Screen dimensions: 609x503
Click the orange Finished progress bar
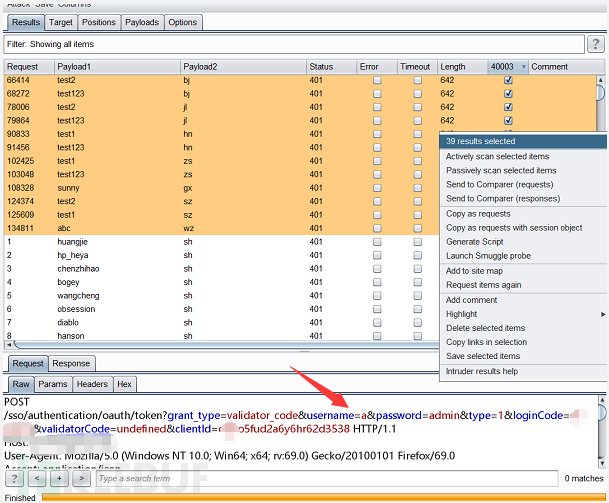tap(324, 497)
